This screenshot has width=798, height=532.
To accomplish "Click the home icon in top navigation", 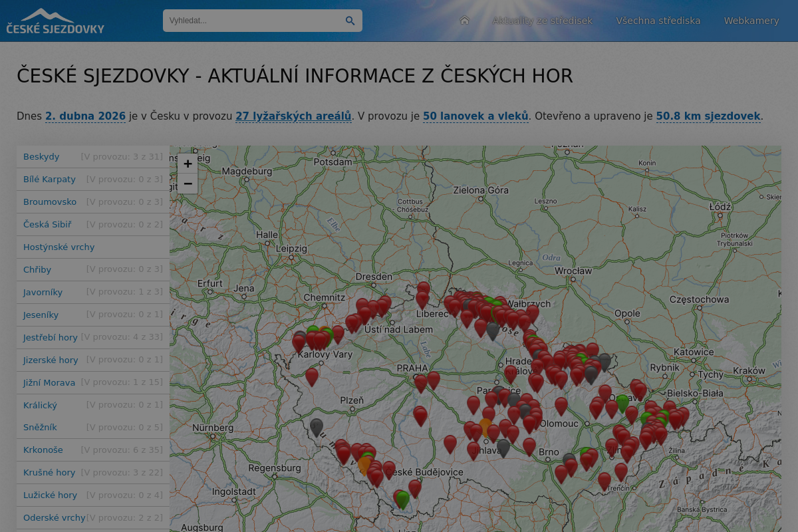I will point(464,21).
